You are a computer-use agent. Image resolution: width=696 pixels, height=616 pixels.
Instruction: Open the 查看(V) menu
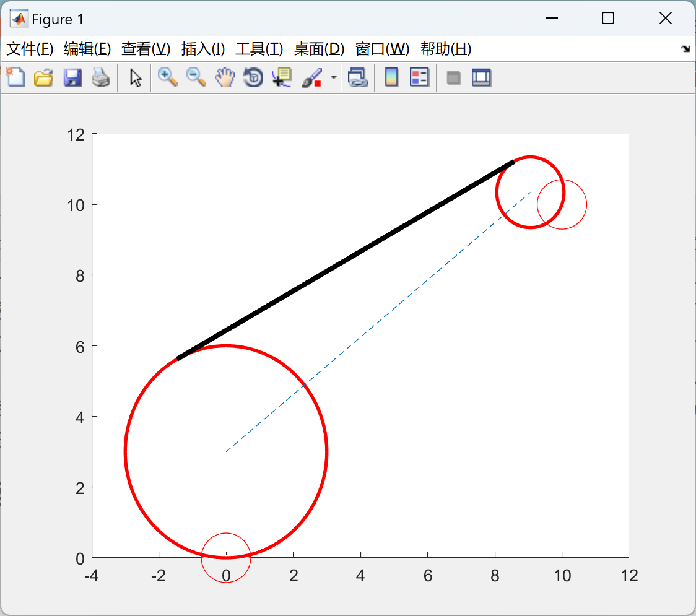[146, 49]
